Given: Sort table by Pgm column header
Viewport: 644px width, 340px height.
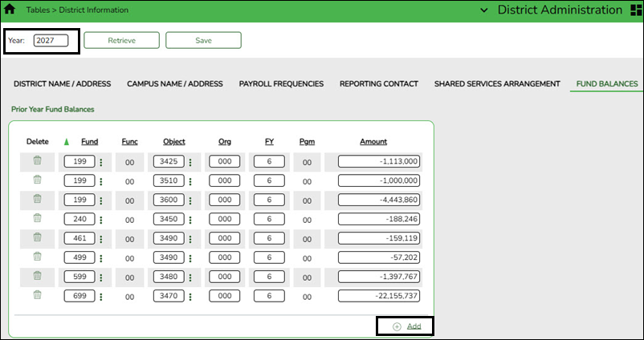Looking at the screenshot, I should 307,141.
